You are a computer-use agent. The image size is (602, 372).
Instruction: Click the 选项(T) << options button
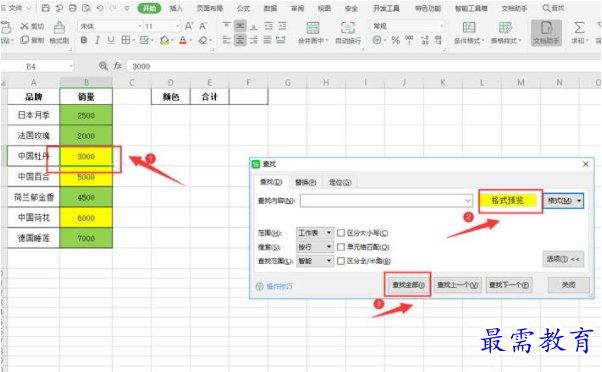click(563, 259)
